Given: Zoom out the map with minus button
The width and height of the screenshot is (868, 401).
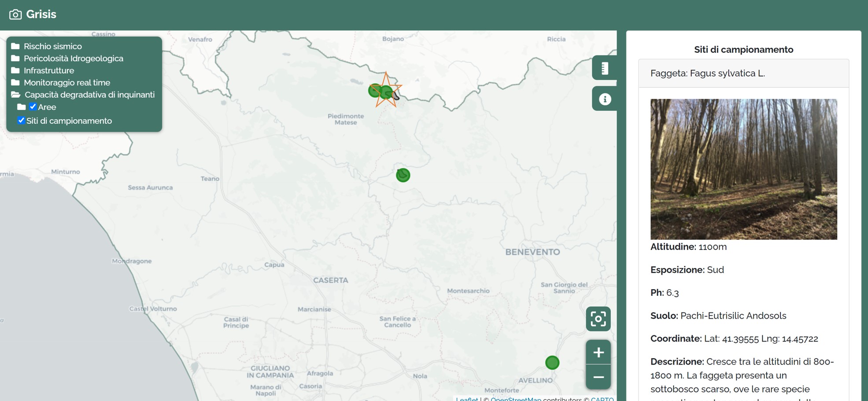Looking at the screenshot, I should pos(598,377).
